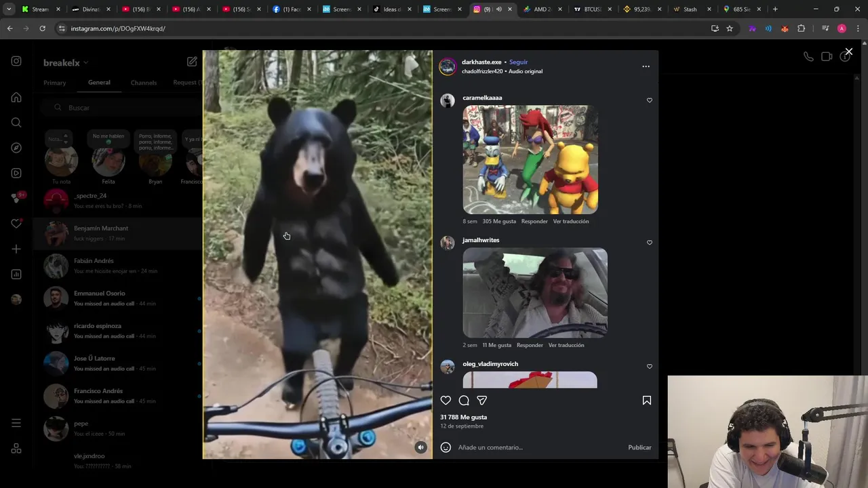The image size is (868, 488).
Task: Open the hamburger More menu in the sidebar
Action: pos(16,424)
